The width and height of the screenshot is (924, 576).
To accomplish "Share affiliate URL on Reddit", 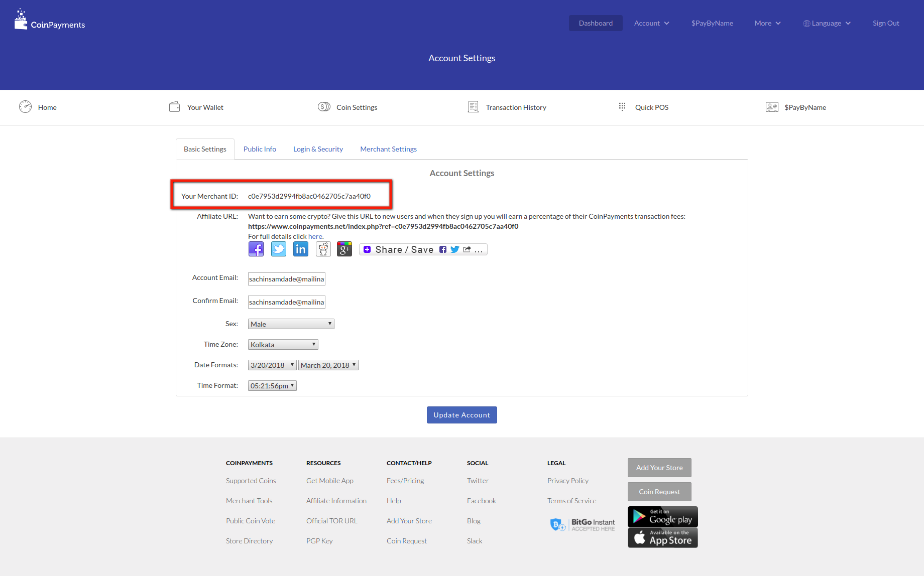I will pyautogui.click(x=323, y=249).
